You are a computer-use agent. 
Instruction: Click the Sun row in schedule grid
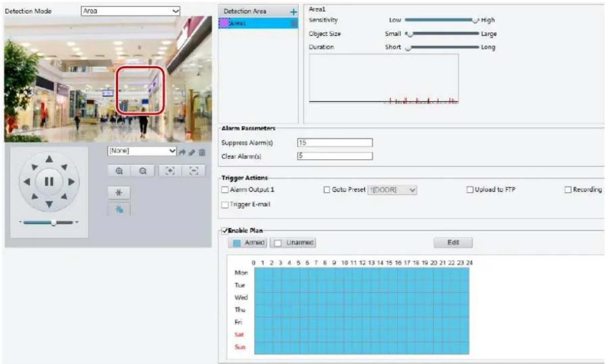click(362, 347)
